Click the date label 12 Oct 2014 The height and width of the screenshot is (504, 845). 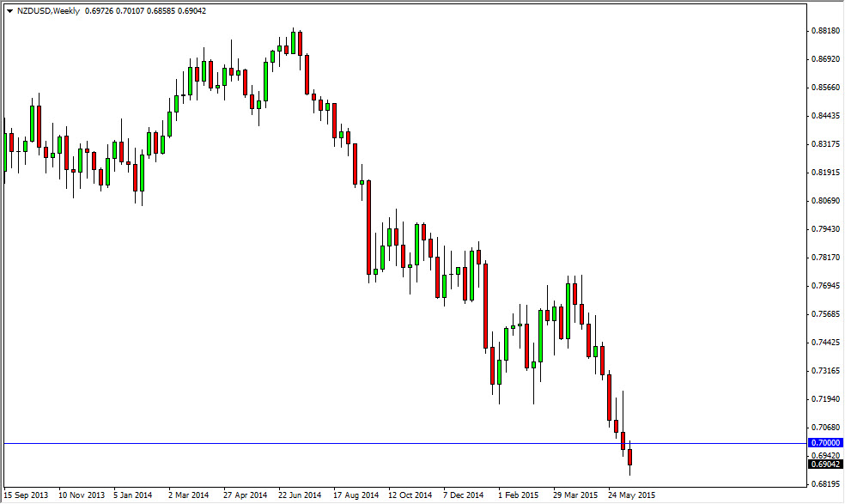coord(412,495)
